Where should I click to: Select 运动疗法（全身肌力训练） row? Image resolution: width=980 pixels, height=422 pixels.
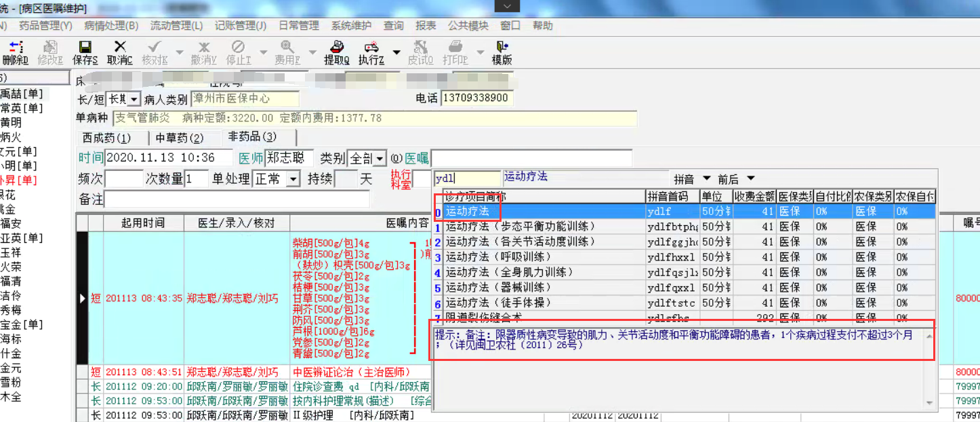pos(685,272)
